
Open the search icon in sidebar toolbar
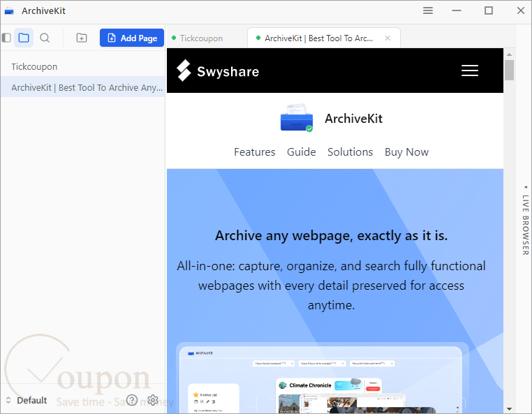(x=45, y=38)
